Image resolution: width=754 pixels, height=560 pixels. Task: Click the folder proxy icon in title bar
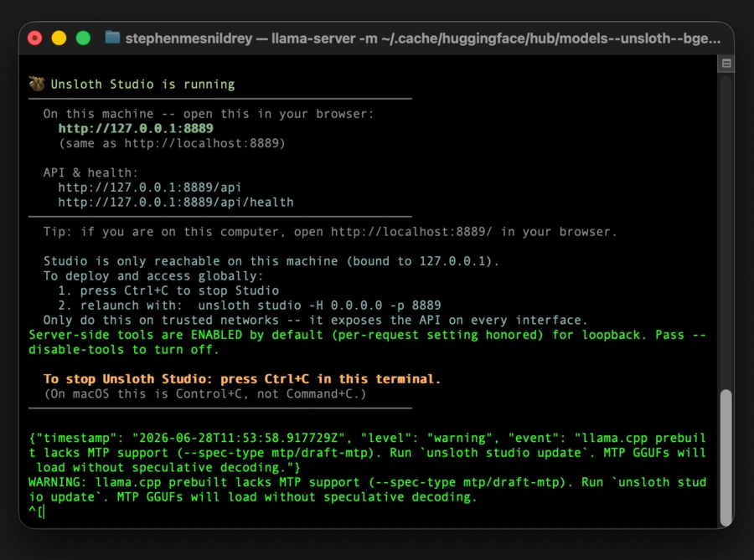point(112,38)
